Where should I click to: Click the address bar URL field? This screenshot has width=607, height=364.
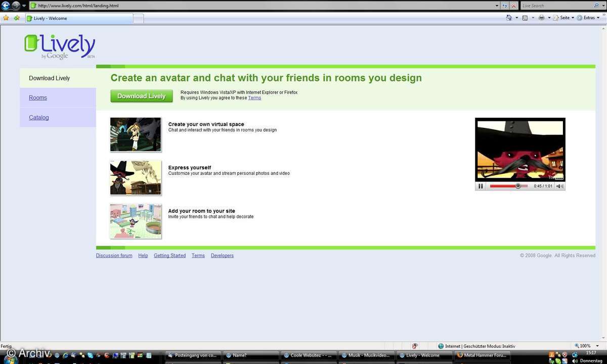pos(263,6)
